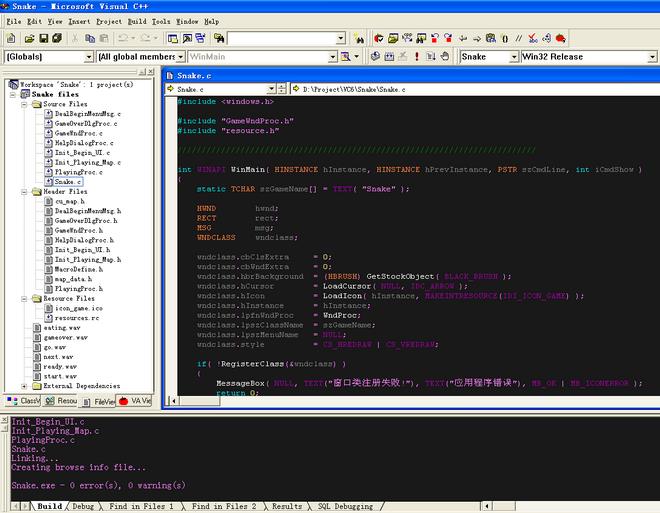The image size is (660, 513).
Task: Open the Window List icon
Action: point(200,38)
